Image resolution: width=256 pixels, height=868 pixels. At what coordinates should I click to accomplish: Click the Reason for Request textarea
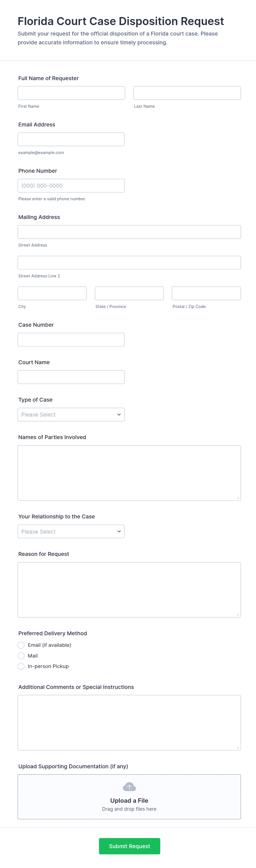[129, 590]
